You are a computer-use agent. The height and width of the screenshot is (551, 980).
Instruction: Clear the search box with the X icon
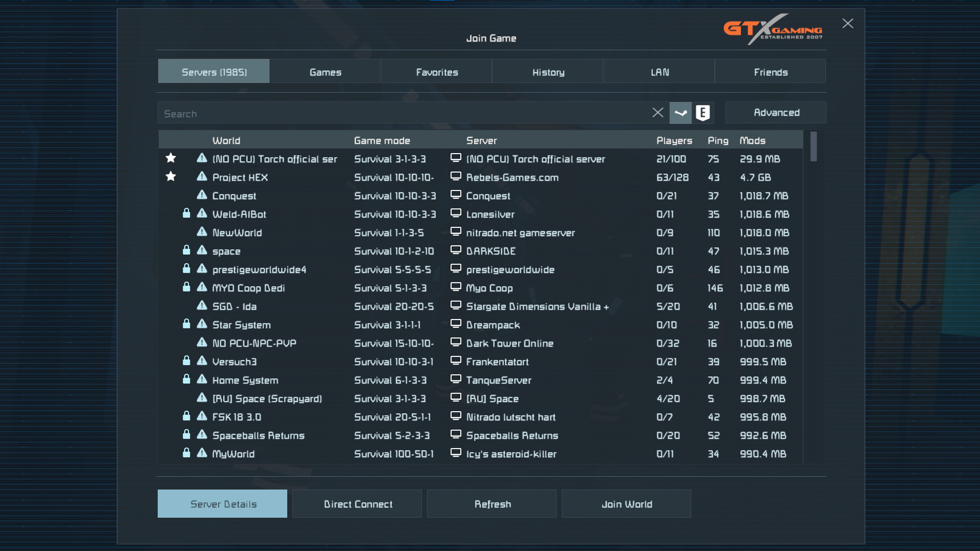click(657, 113)
